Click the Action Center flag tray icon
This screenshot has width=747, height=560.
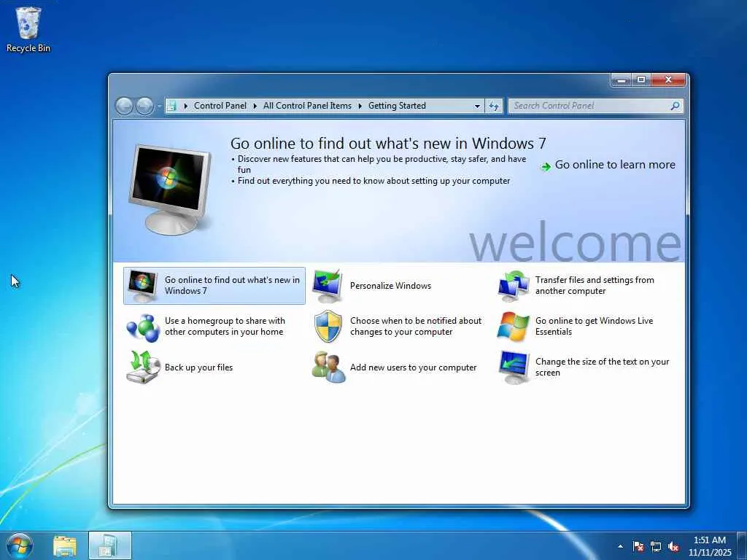638,546
